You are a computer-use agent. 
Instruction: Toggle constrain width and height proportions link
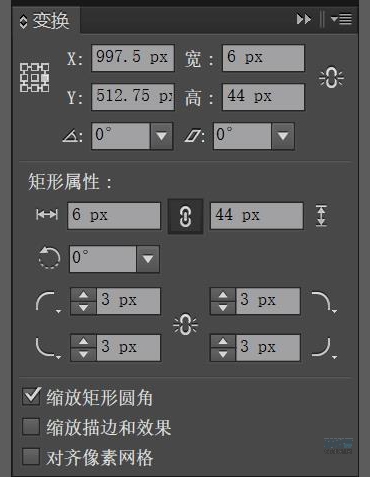[x=331, y=78]
